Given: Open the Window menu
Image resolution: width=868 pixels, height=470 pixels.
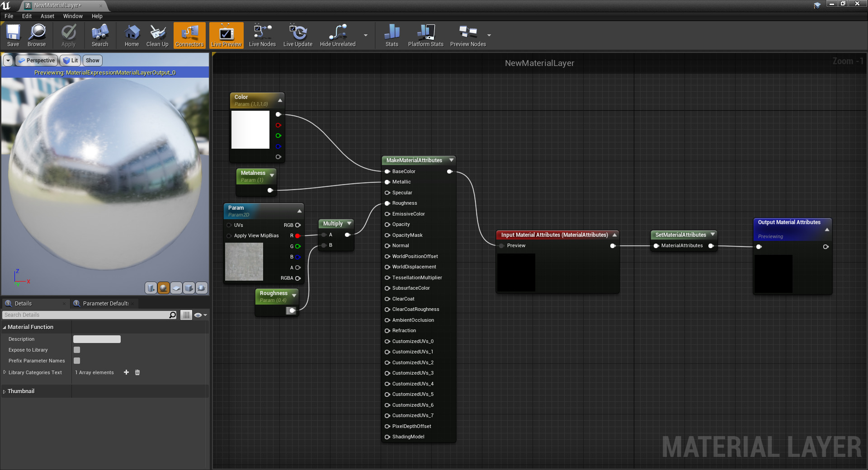Looking at the screenshot, I should click(72, 16).
